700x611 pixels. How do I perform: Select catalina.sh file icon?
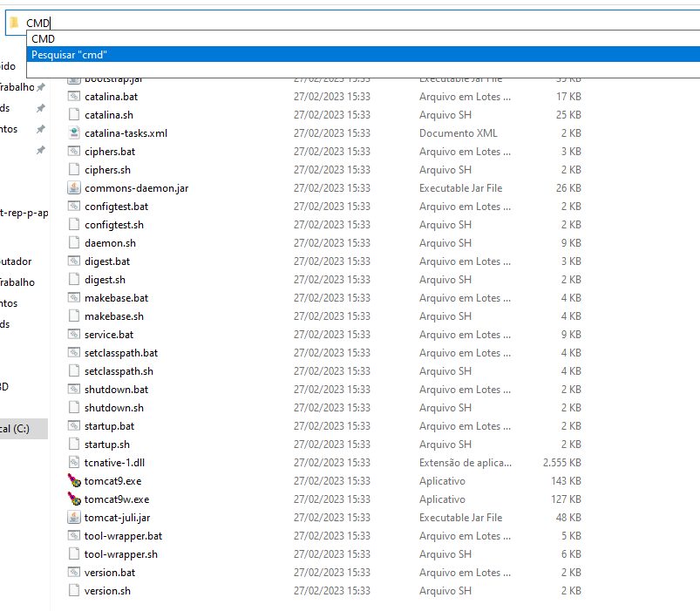[x=73, y=115]
